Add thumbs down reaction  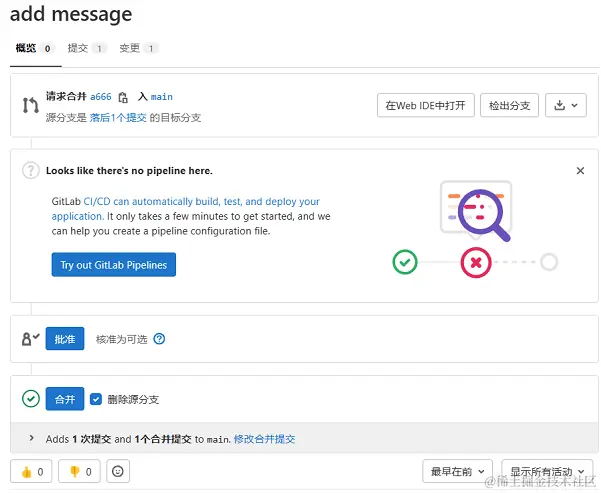[x=79, y=471]
